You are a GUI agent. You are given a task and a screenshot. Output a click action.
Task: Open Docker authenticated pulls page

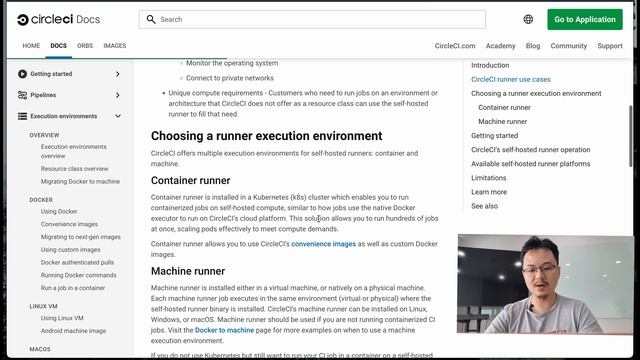(77, 262)
